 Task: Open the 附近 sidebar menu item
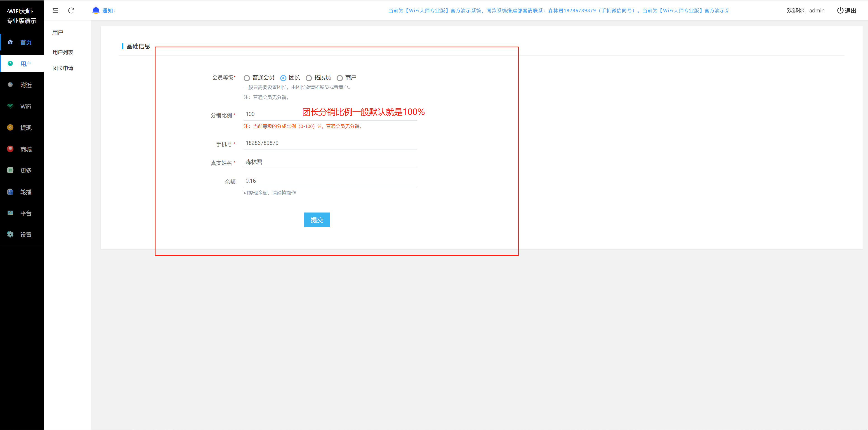[x=22, y=85]
